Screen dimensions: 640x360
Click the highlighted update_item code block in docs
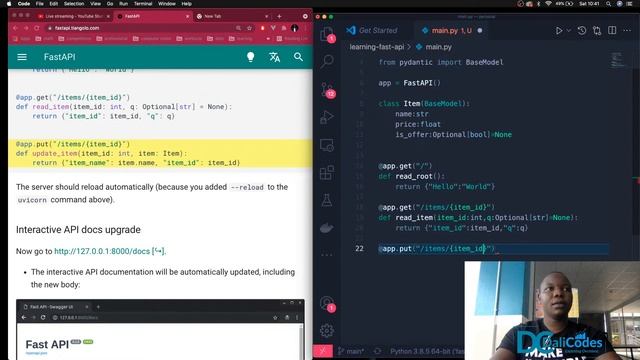coord(160,153)
